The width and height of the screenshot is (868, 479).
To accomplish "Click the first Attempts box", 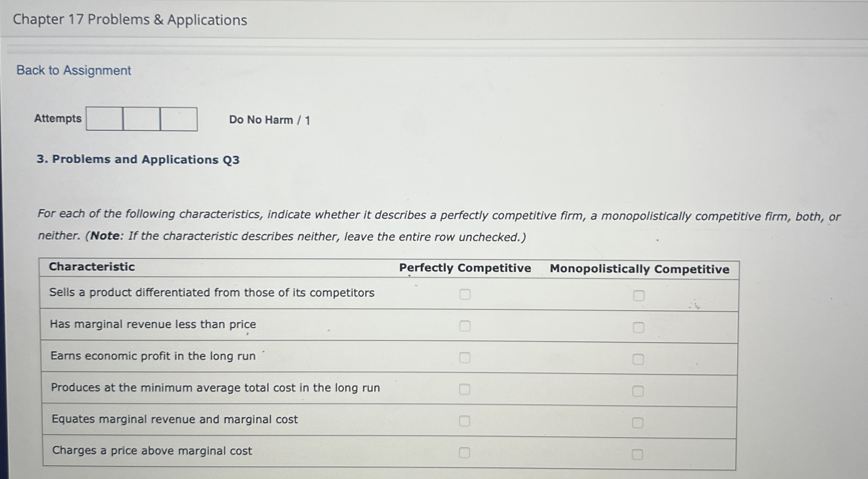I will coord(104,119).
